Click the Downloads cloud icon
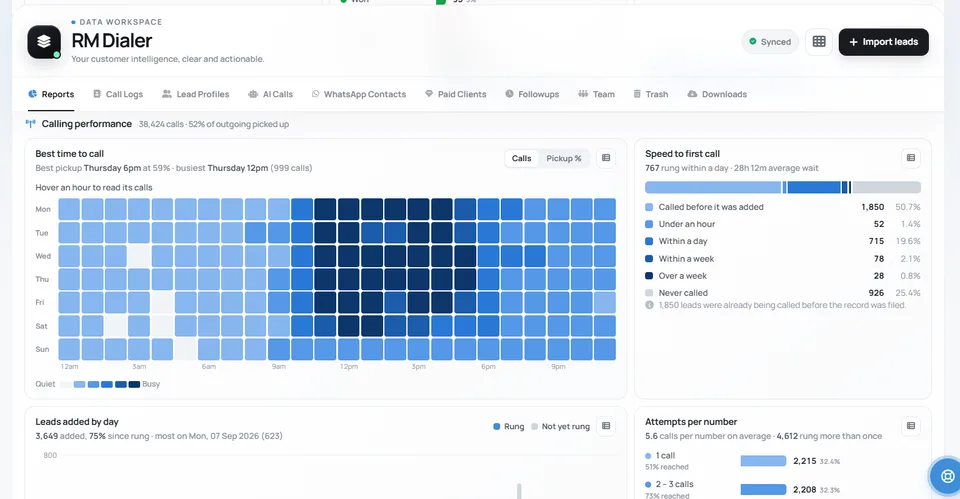Screen dimensions: 960x499 (x=692, y=94)
